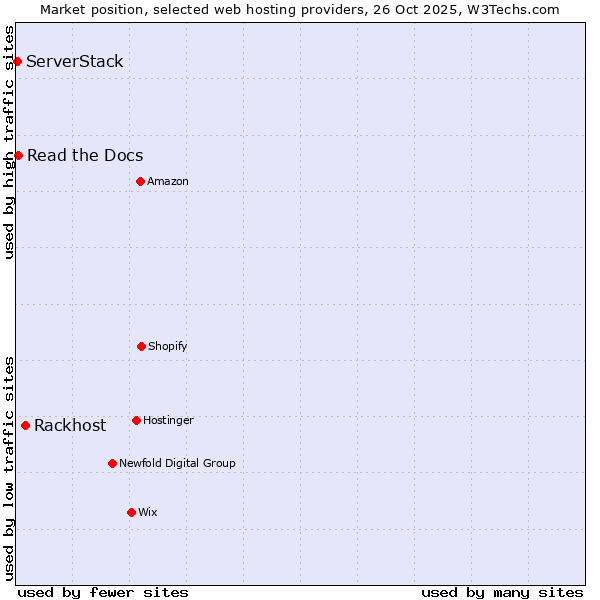Click the ServerStack text label
600x600 pixels.
75,61
